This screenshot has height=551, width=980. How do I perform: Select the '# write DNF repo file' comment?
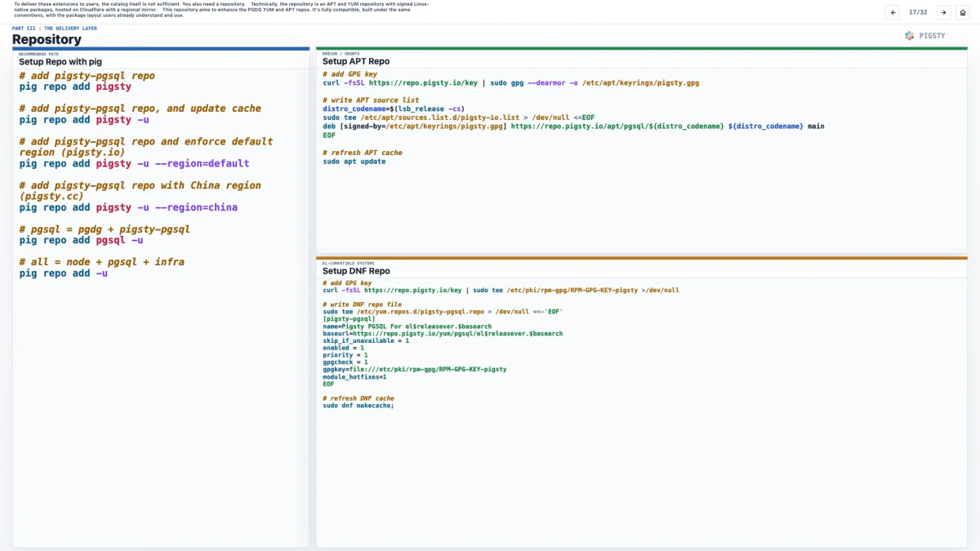[362, 304]
